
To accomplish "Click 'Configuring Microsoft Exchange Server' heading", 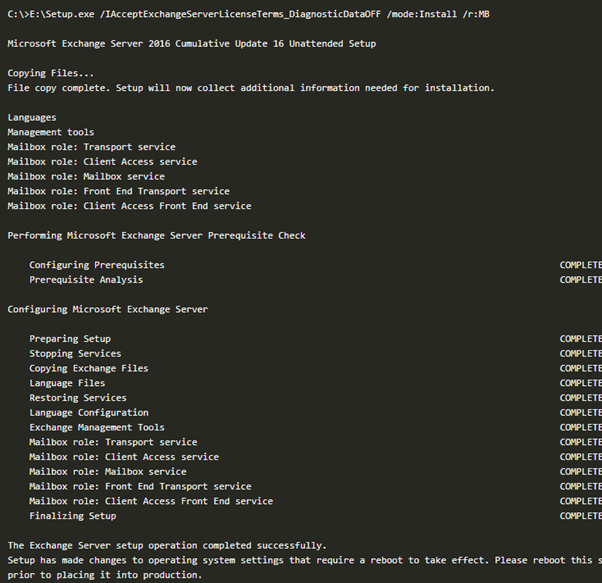I will click(x=108, y=309).
